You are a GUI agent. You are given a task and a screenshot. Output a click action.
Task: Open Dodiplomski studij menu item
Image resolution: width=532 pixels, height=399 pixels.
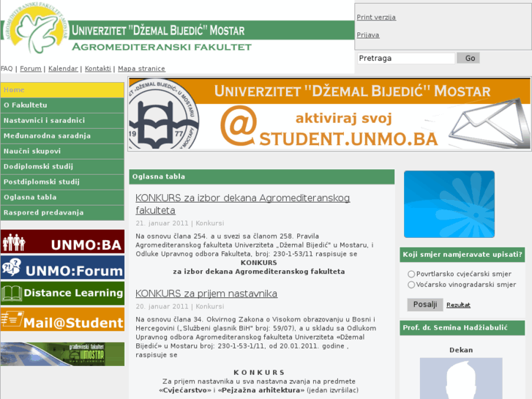pos(62,166)
